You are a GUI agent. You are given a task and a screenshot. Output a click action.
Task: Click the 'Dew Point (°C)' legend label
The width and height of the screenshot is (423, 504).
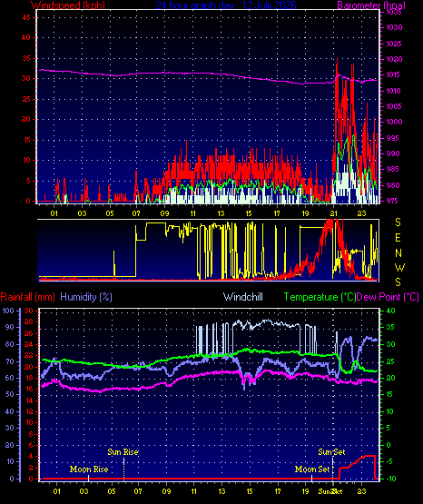point(388,297)
